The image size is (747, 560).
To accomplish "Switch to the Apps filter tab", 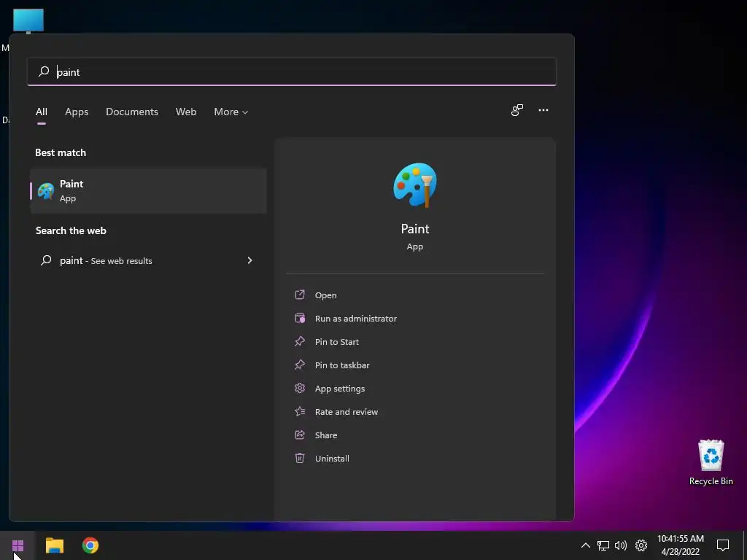I will (77, 112).
